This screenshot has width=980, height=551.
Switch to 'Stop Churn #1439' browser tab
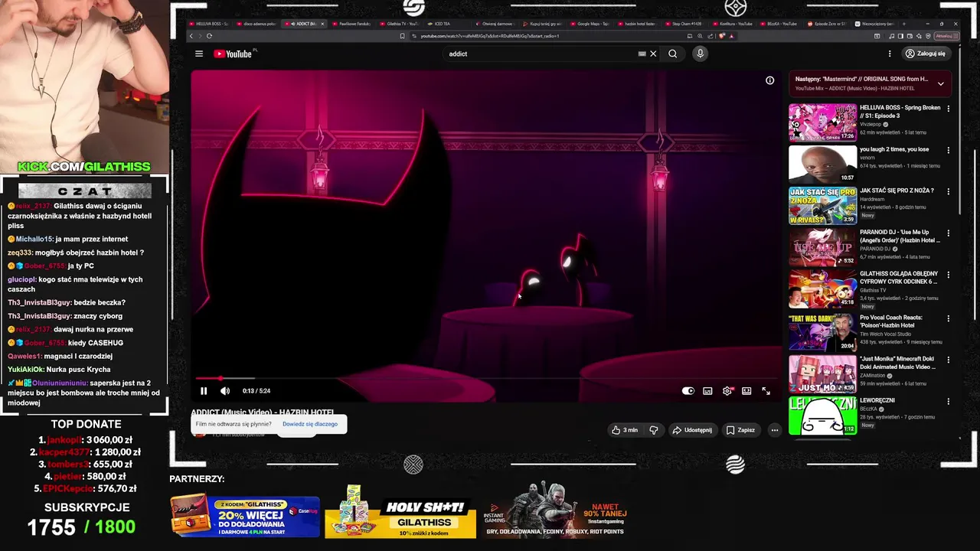(684, 24)
